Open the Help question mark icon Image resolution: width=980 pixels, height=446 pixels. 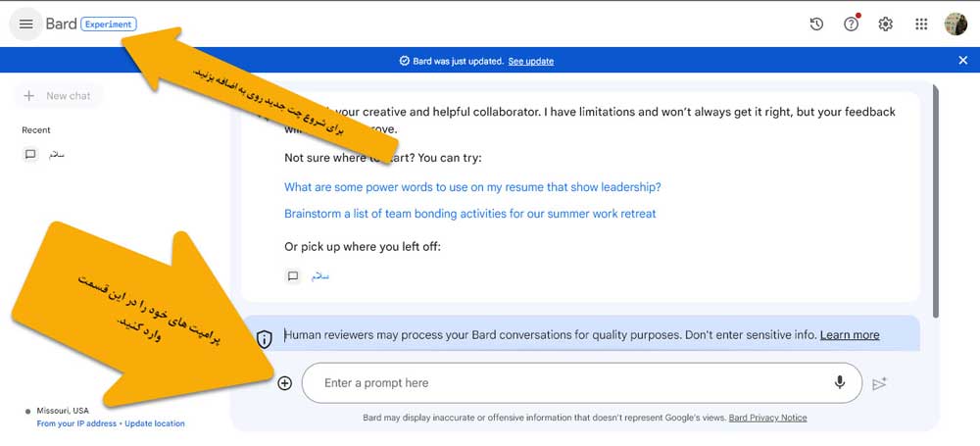851,25
